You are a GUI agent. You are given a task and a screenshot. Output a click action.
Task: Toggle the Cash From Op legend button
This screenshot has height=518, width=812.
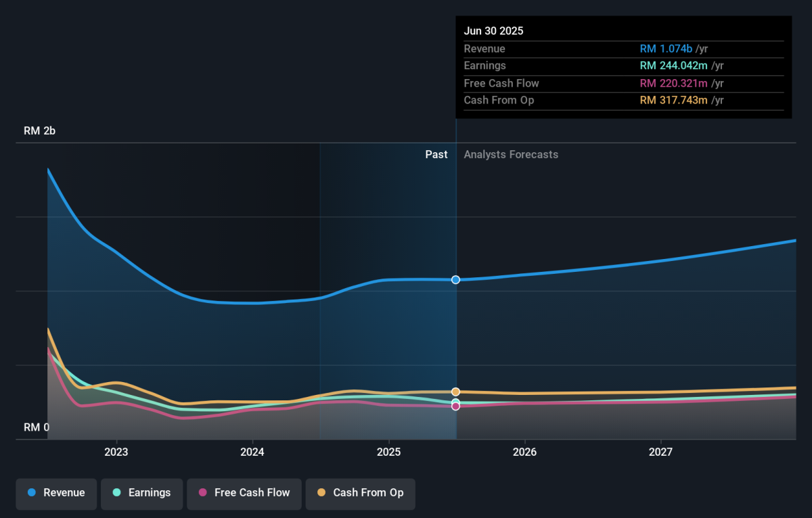coord(360,493)
